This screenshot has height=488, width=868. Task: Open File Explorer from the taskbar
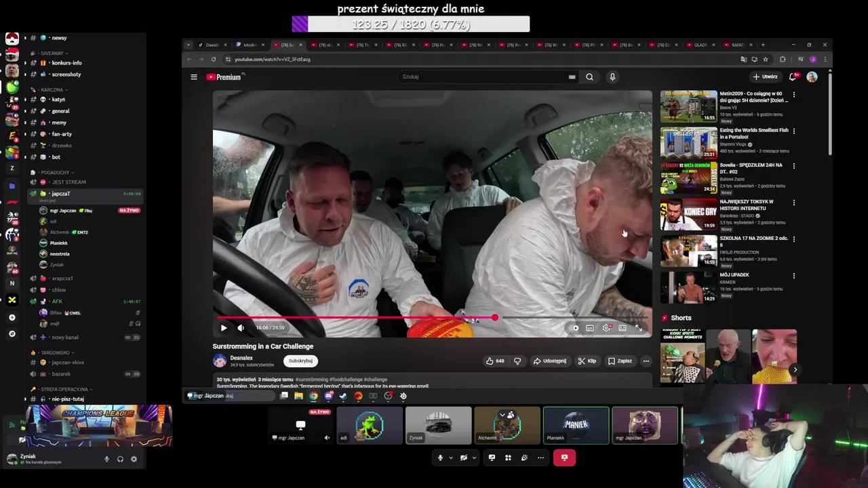pyautogui.click(x=298, y=396)
